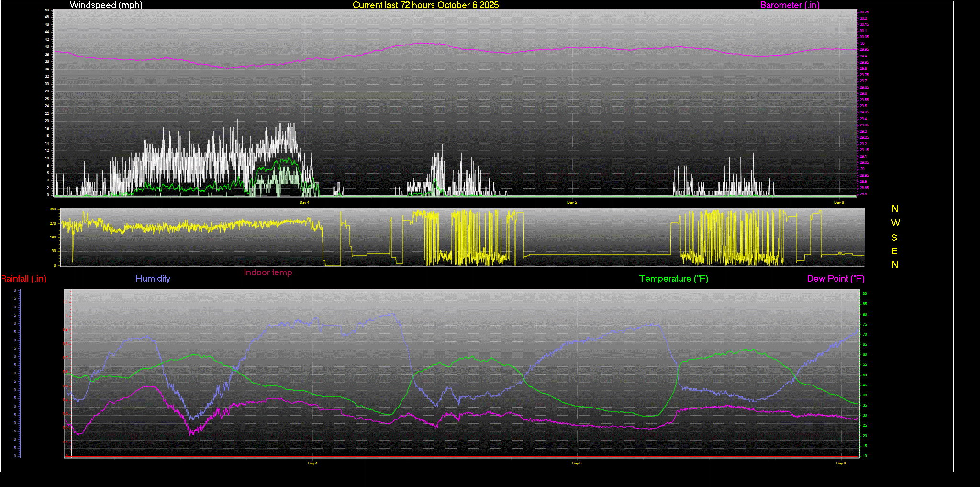Viewport: 980px width, 487px height.
Task: Click the Rainfall (.in) legend label
Action: pos(23,279)
